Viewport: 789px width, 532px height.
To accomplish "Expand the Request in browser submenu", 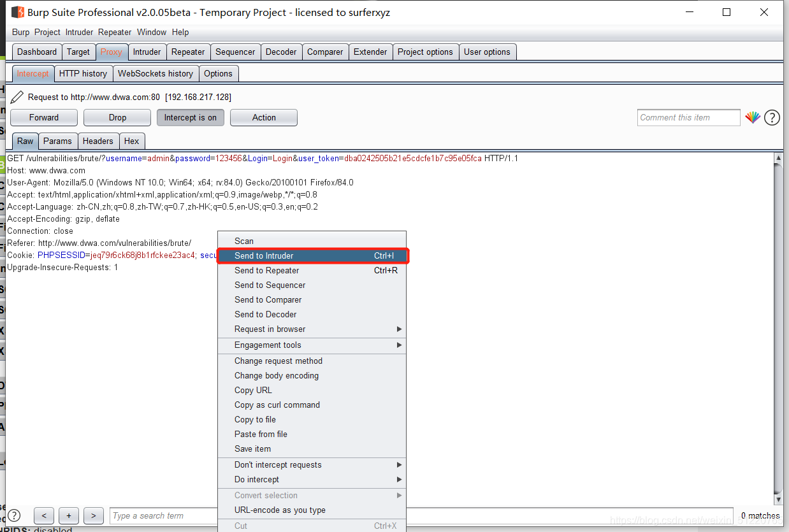I will 312,329.
